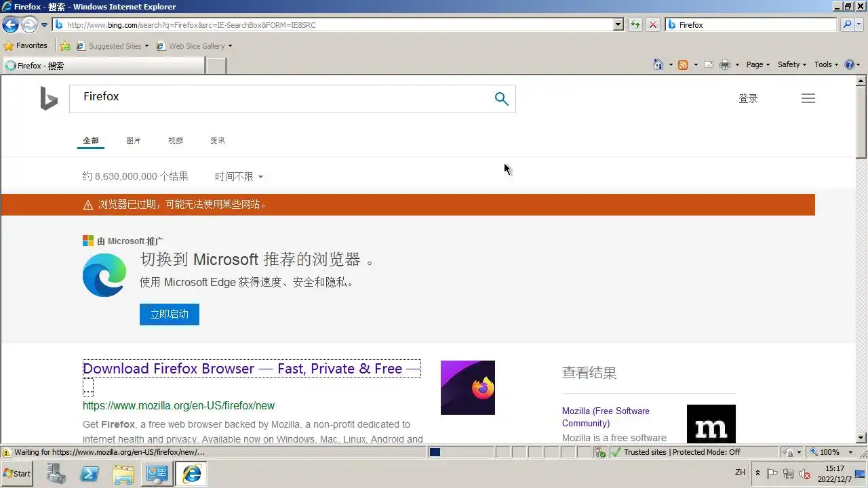Image resolution: width=868 pixels, height=488 pixels.
Task: Click the page loading progress bar
Action: click(x=460, y=452)
